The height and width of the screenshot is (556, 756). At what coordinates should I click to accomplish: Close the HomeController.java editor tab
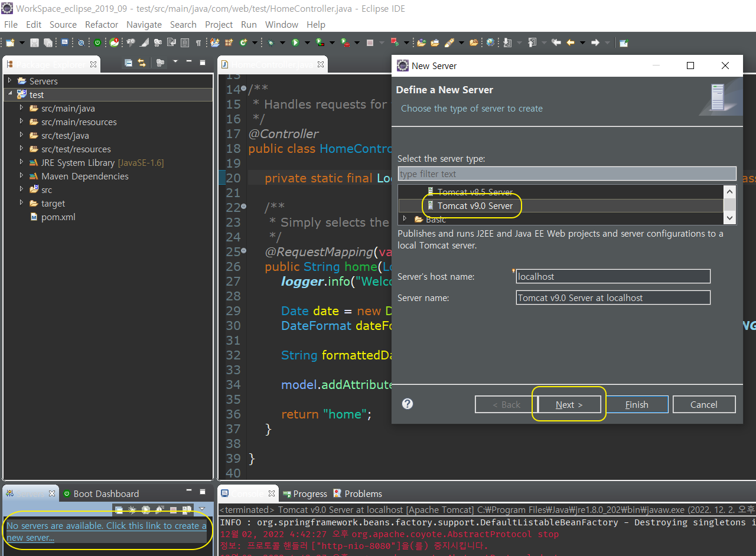(320, 64)
